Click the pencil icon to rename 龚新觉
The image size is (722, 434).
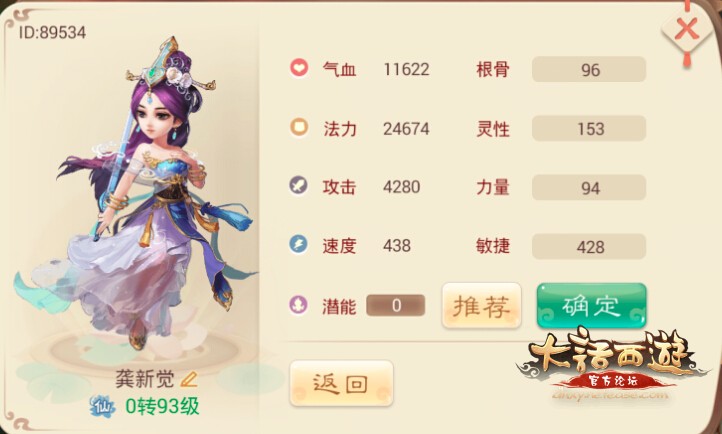pyautogui.click(x=188, y=379)
